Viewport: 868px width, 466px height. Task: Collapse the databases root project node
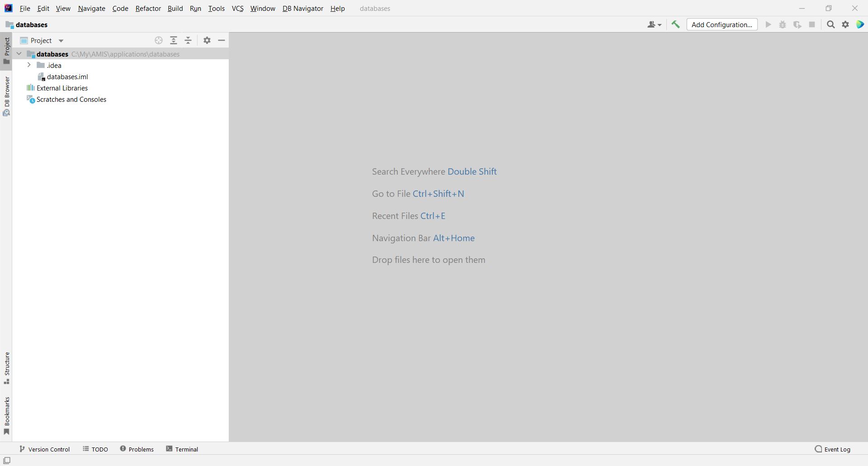point(19,54)
